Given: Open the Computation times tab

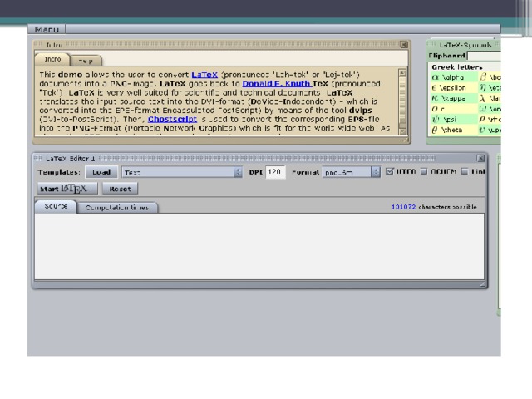Looking at the screenshot, I should (x=117, y=208).
